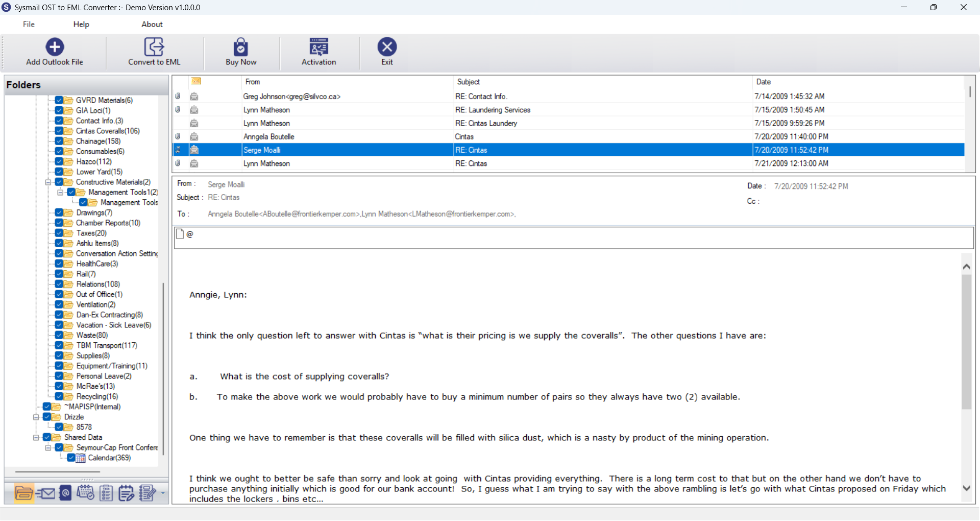The height and width of the screenshot is (521, 980).
Task: Open the calendar view icon in bottom bar
Action: 85,493
